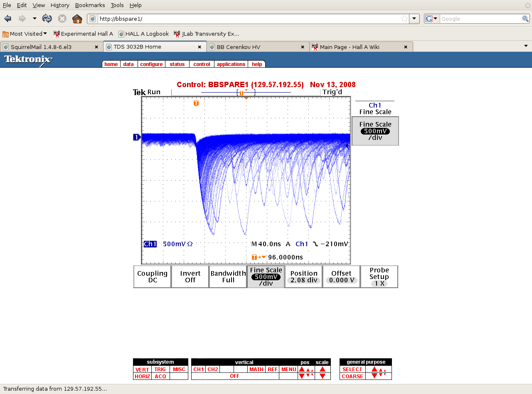This screenshot has width=532, height=394.
Task: Open the Tektronix data tab
Action: tap(128, 64)
